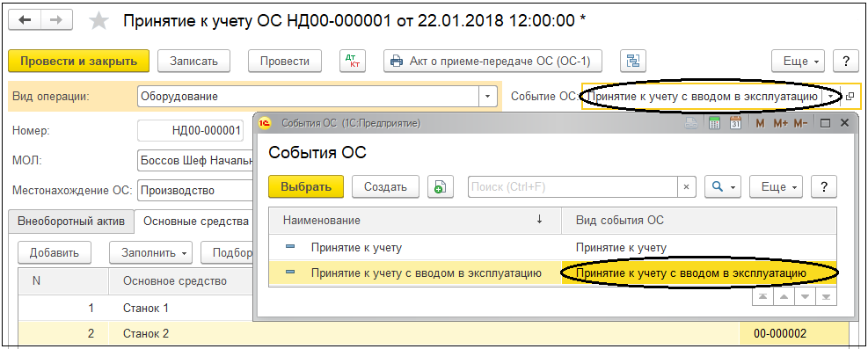Move up one row in list
The width and height of the screenshot is (868, 349).
784,297
